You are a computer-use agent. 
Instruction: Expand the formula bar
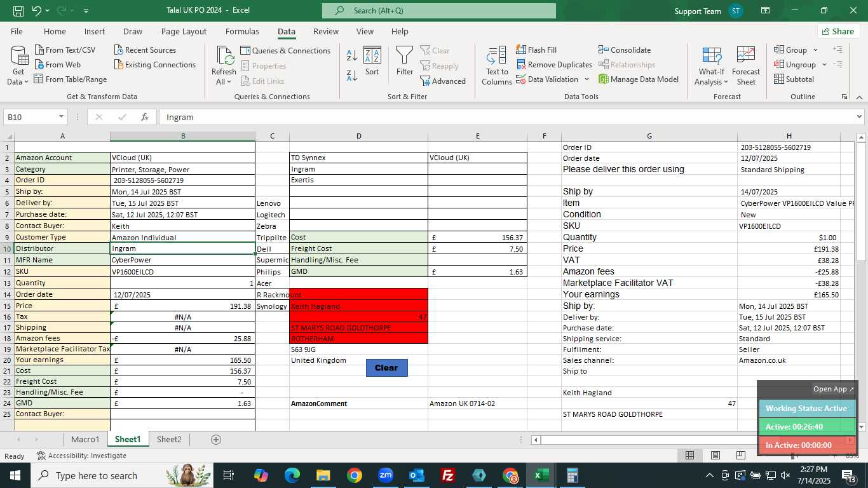[859, 117]
